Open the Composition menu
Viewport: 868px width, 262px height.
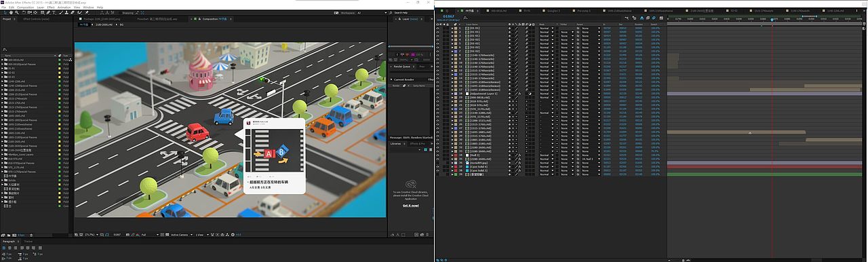click(25, 7)
